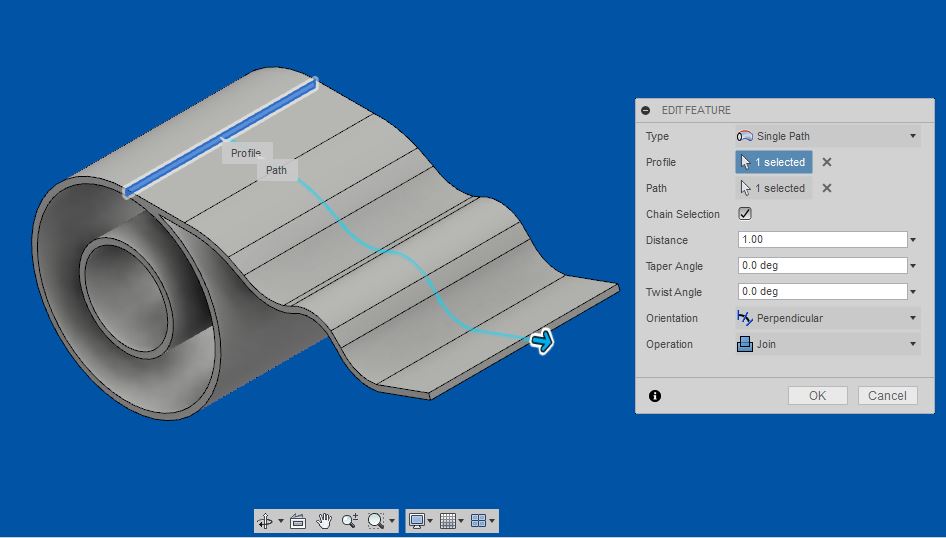Uncheck the Chain Selection checkbox
This screenshot has width=946, height=538.
pyautogui.click(x=745, y=214)
